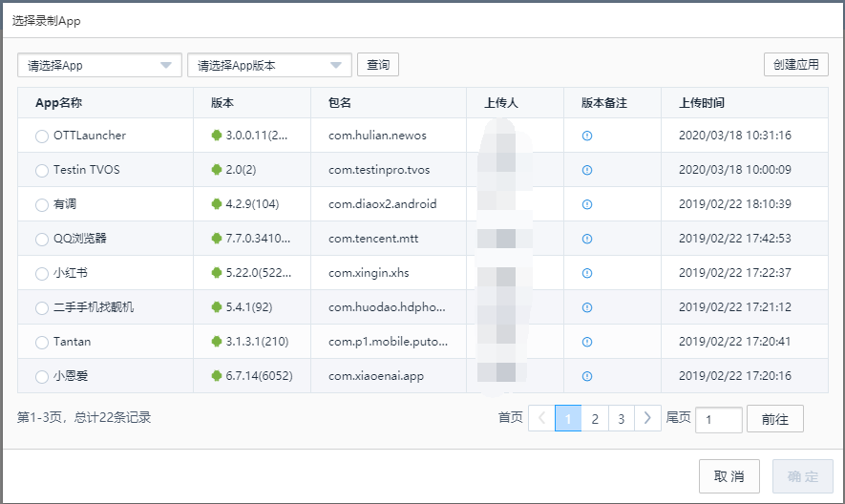Open version note icon in 有调 row

[587, 204]
